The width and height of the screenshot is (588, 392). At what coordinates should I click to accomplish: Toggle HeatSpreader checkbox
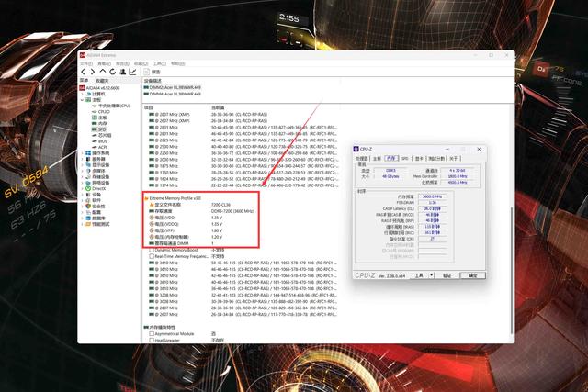tap(152, 341)
